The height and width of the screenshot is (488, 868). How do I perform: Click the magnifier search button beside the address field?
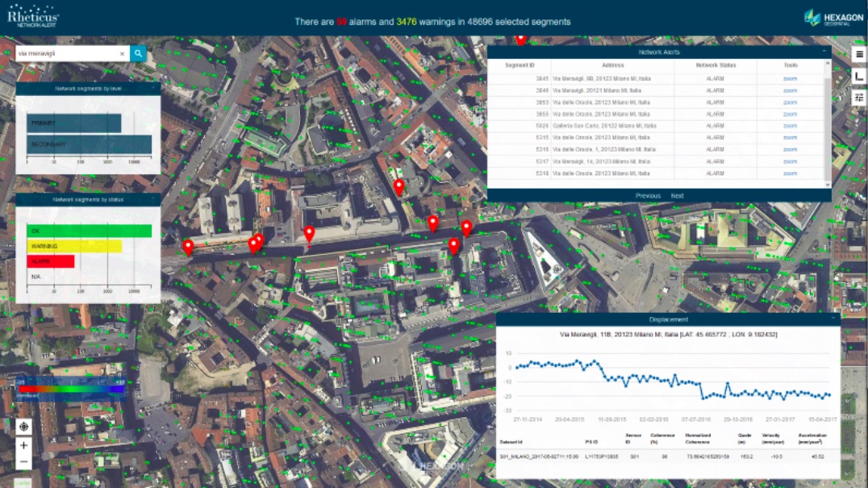pyautogui.click(x=138, y=53)
